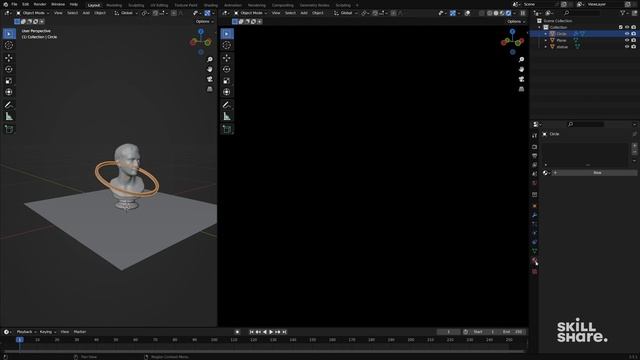This screenshot has height=360, width=640.
Task: Open the World properties tab
Action: [x=534, y=183]
